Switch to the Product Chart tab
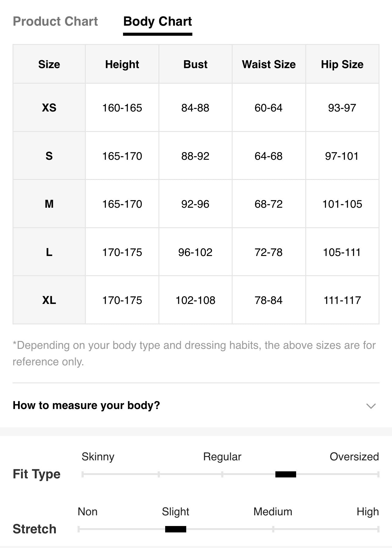 point(55,21)
